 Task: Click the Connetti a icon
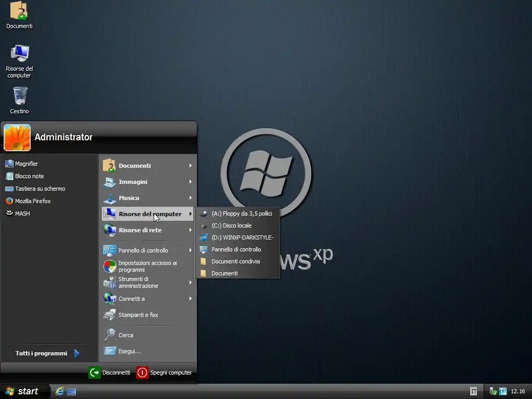click(110, 299)
